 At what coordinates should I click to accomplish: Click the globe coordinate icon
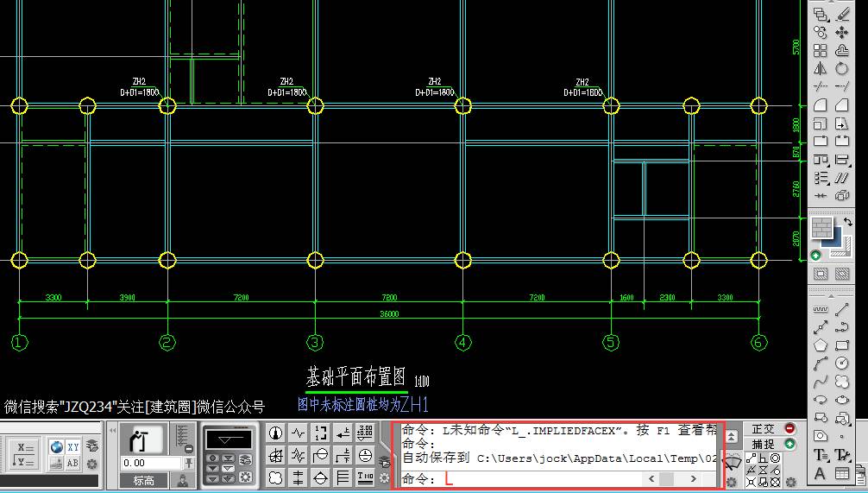tap(56, 446)
